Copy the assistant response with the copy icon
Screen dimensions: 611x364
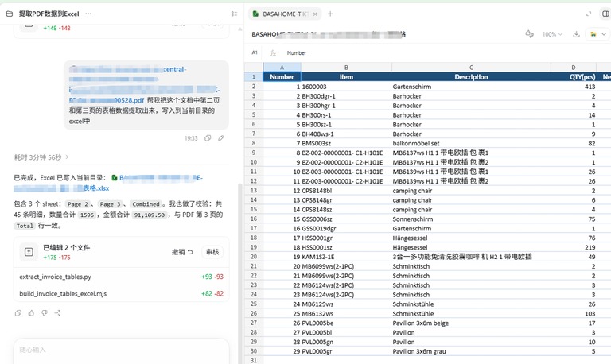click(18, 313)
